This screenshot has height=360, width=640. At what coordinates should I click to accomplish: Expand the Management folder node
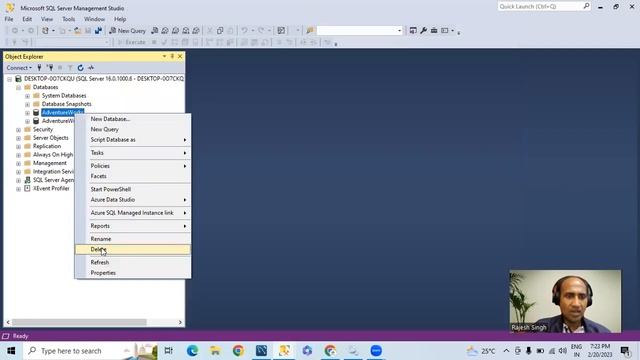tap(18, 164)
